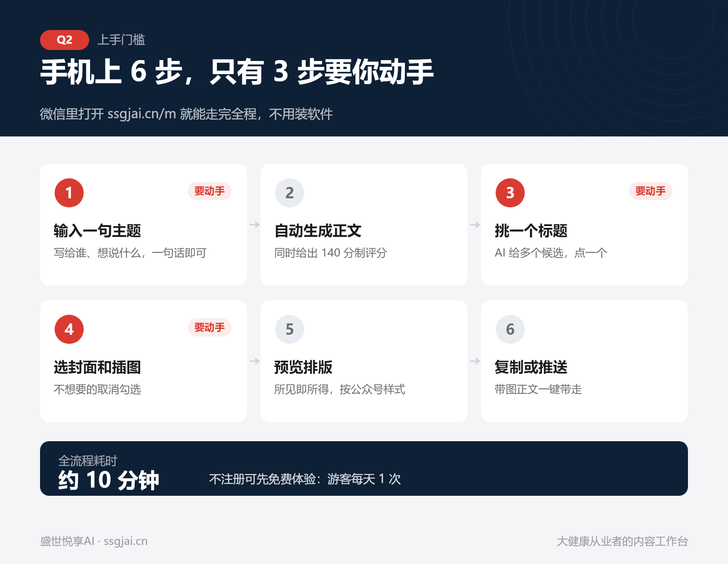Select the 输入一句主题 heading
Viewport: 728px width, 564px height.
point(97,231)
